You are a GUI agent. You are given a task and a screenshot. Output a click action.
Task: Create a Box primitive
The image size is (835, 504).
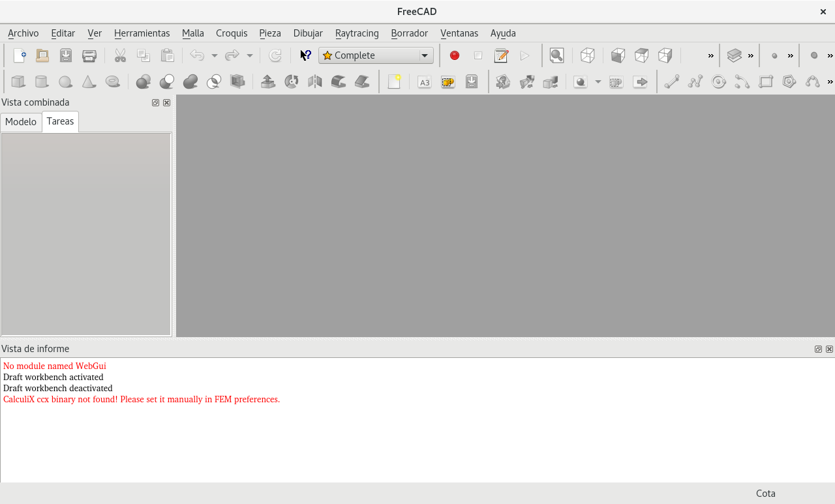[18, 82]
